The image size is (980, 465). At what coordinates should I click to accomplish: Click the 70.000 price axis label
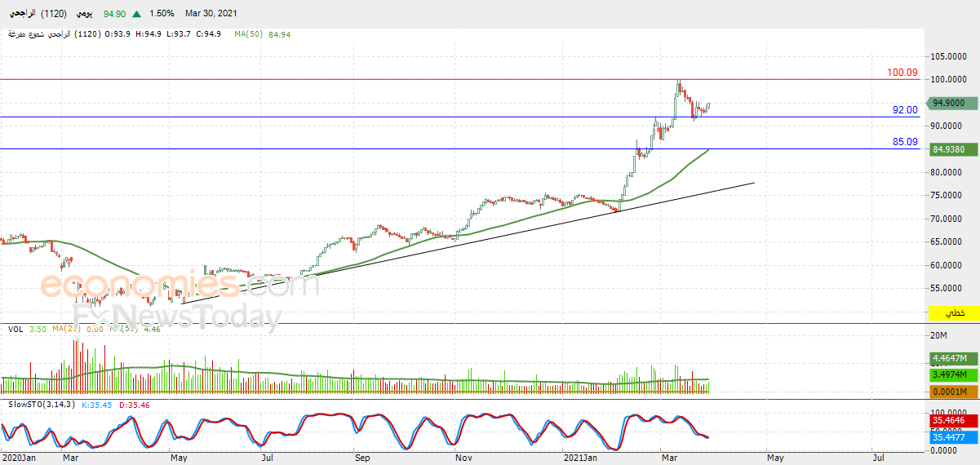(948, 219)
